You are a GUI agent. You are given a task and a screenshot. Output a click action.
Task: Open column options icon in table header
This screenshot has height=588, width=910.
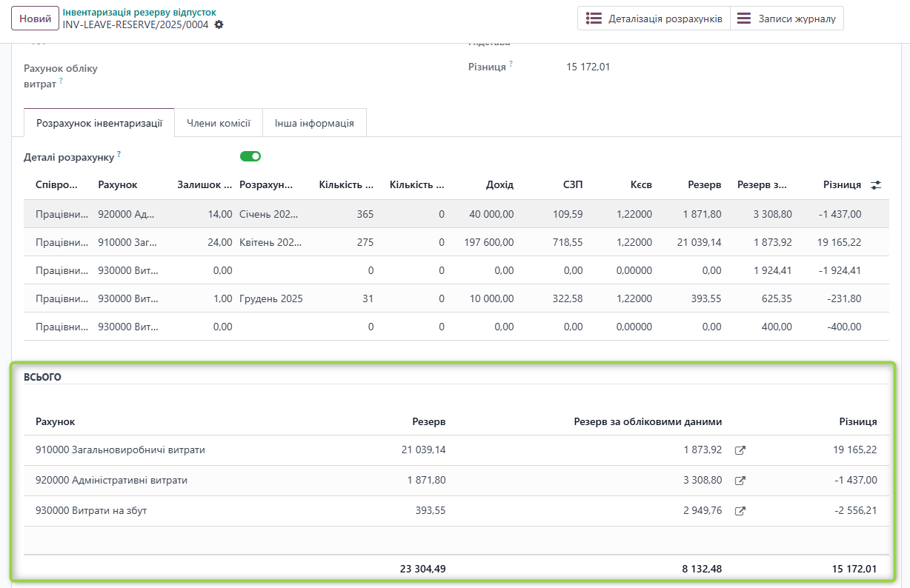pos(876,185)
